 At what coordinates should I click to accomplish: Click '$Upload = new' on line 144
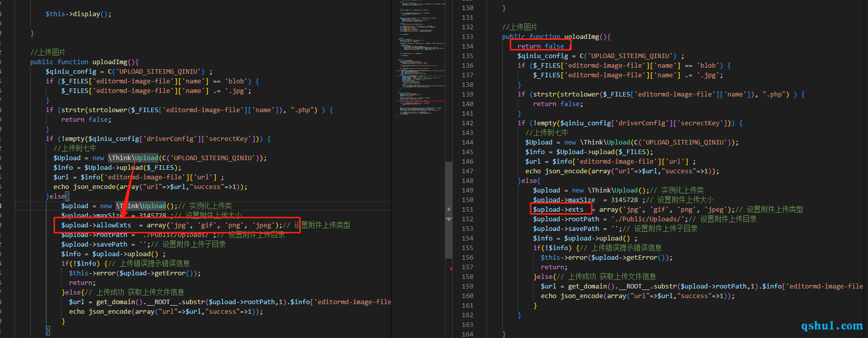(551, 142)
